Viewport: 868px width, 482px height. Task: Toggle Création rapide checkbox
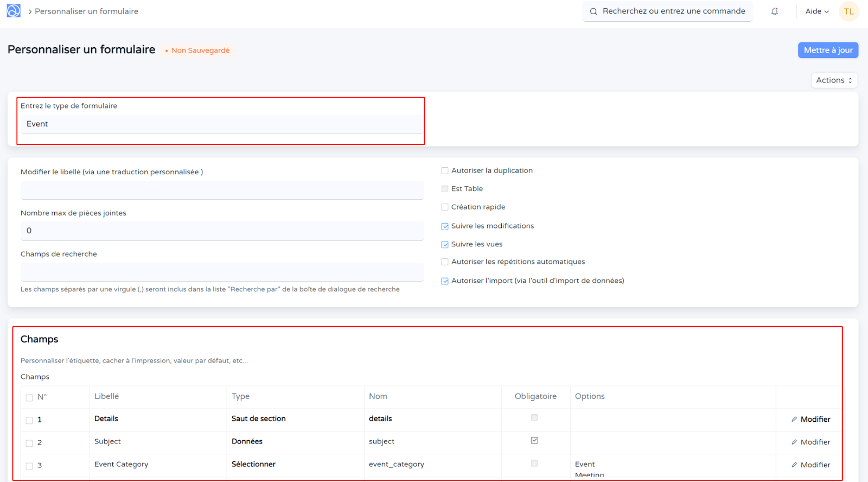[445, 207]
